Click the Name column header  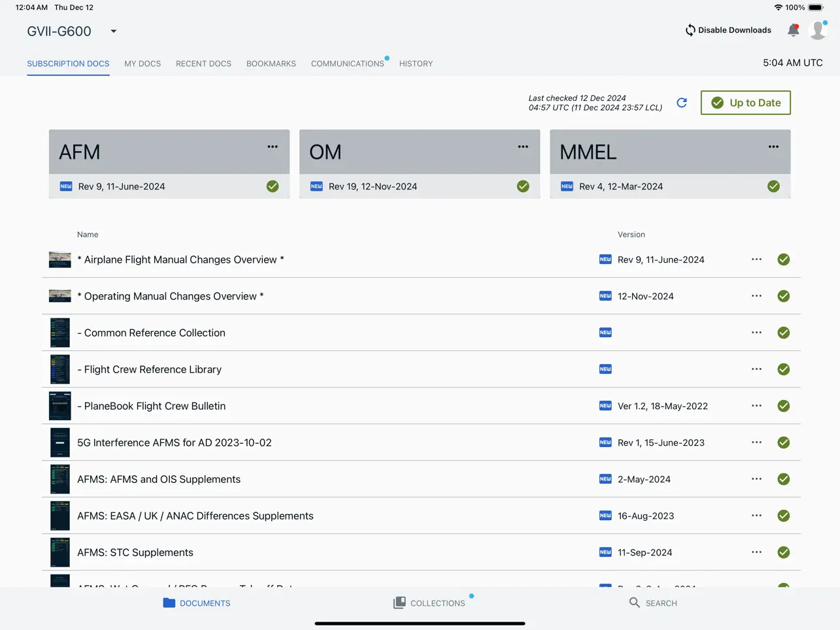[x=88, y=235]
